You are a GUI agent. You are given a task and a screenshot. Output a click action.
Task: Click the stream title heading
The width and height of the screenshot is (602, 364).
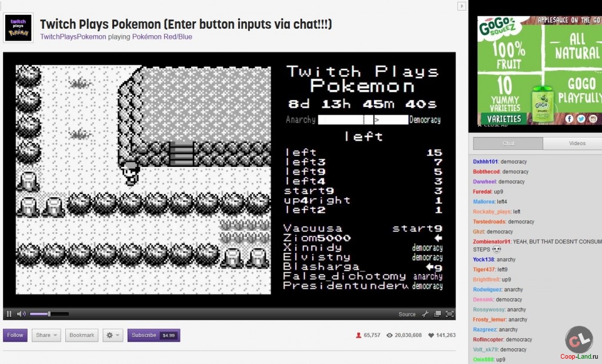(x=186, y=24)
